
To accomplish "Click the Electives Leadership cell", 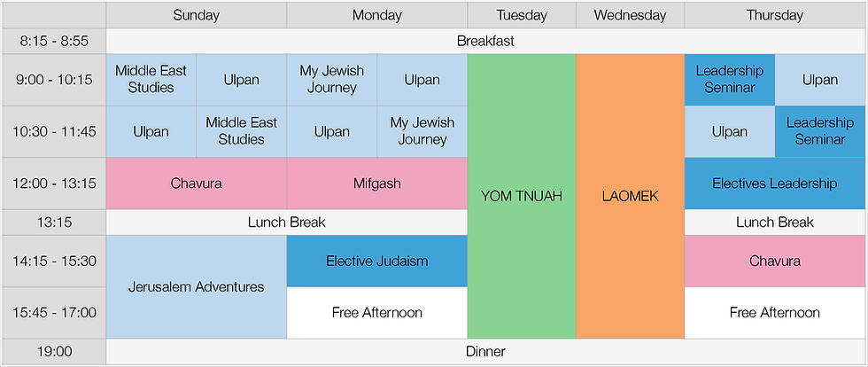I will [775, 183].
